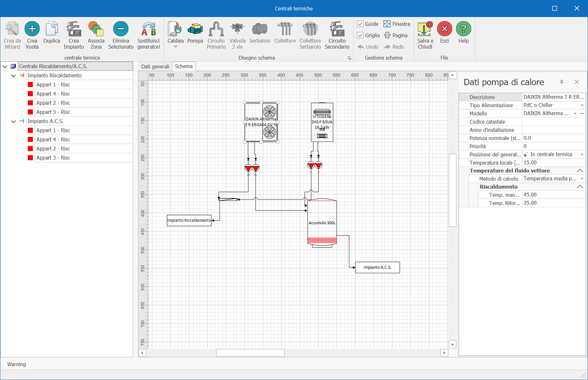Select the Crea Impianto tool
588x380 pixels.
[x=74, y=30]
